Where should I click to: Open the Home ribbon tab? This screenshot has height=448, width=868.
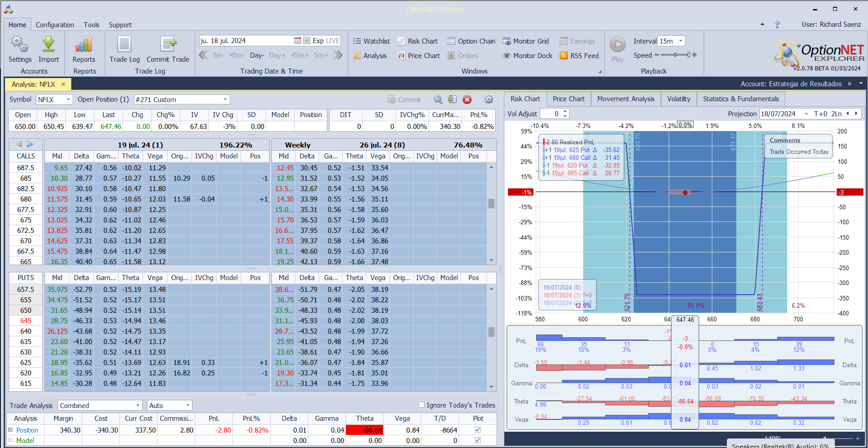[17, 25]
